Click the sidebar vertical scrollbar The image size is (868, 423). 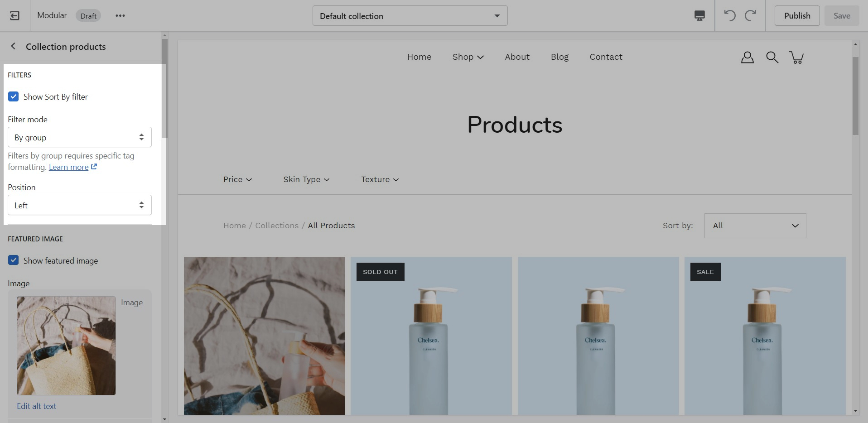pyautogui.click(x=164, y=88)
